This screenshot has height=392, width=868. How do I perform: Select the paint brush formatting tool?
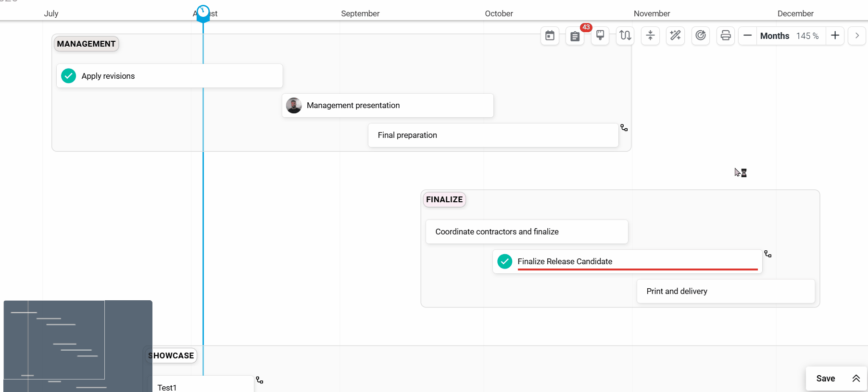tap(600, 36)
